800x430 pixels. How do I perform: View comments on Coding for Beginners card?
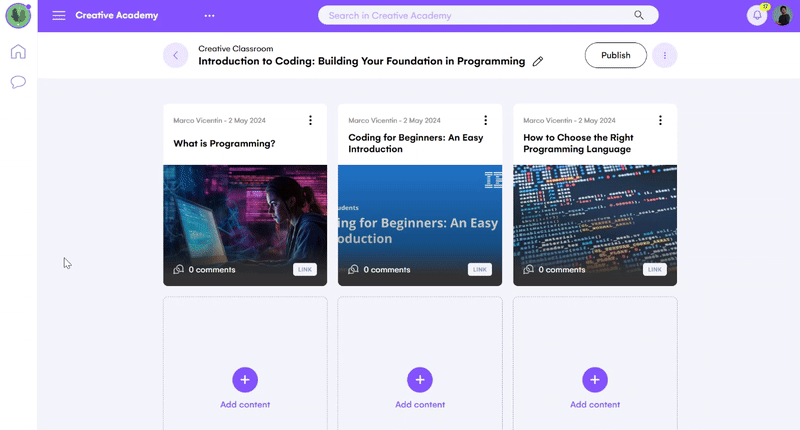(x=380, y=269)
